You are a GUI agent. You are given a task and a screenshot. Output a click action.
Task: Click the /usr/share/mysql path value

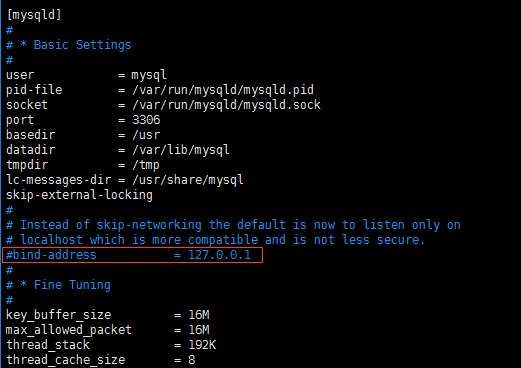click(x=188, y=180)
